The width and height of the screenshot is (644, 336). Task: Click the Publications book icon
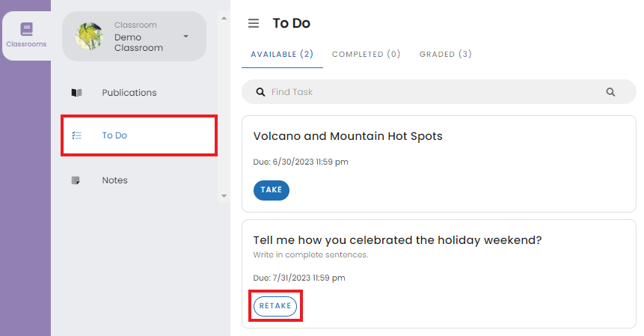76,93
